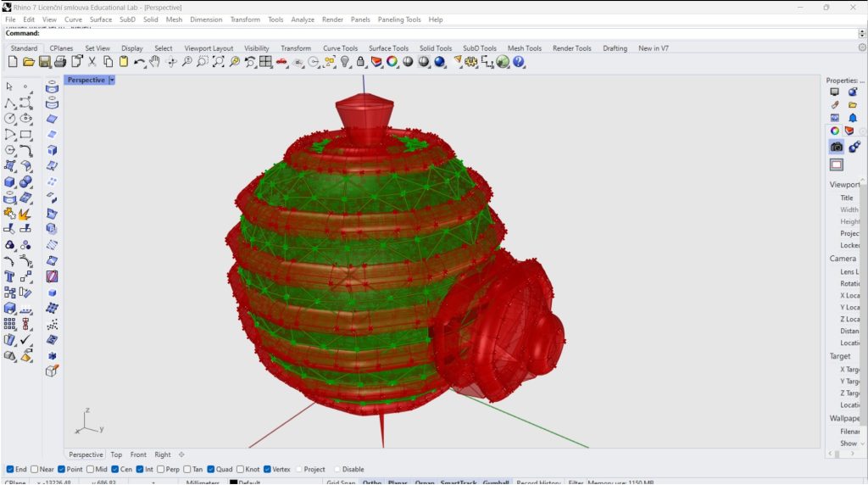Open the SubD menu
This screenshot has height=485, width=868.
click(x=127, y=20)
